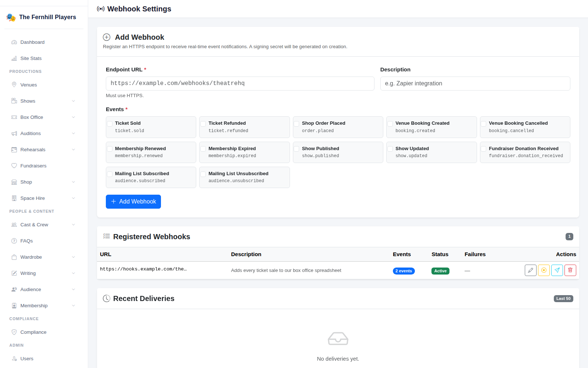The width and height of the screenshot is (588, 368).
Task: Click the edit pencil icon for the webhook
Action: [x=530, y=270]
